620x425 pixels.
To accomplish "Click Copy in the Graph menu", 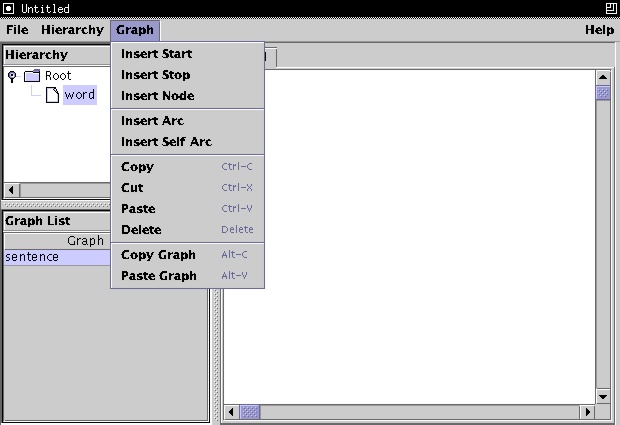I will (187, 166).
